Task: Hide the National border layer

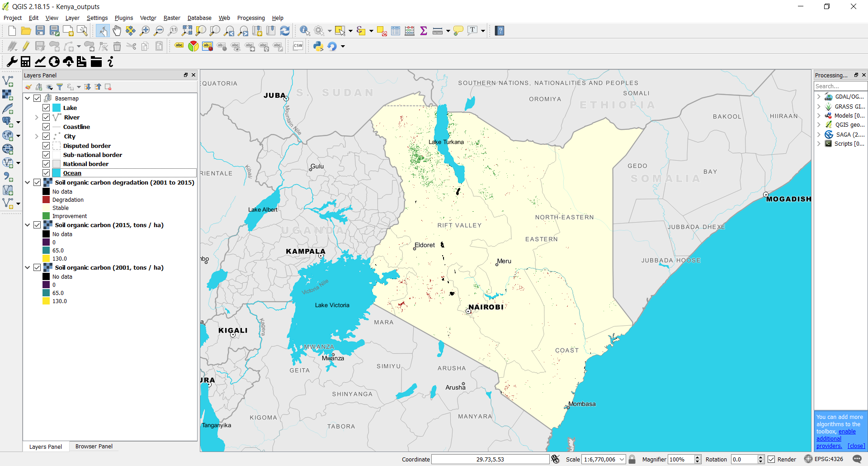Action: pos(46,164)
